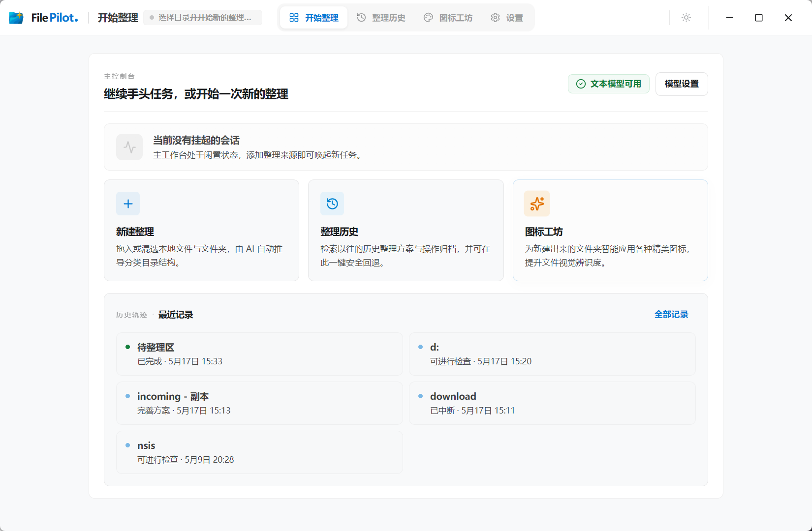Click the check-circle icon in 文本模型可用 badge

pyautogui.click(x=581, y=84)
